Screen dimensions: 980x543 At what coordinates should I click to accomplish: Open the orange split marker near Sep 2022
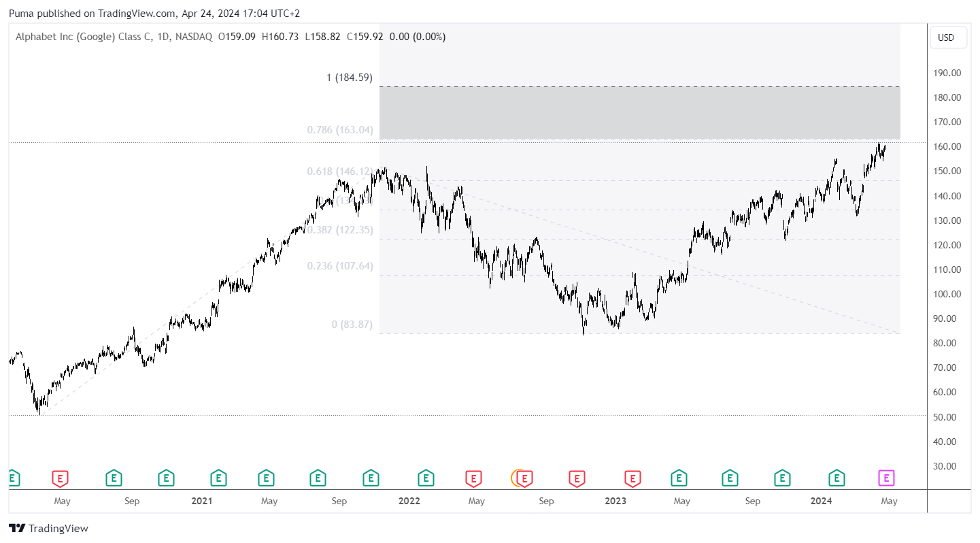(x=518, y=478)
